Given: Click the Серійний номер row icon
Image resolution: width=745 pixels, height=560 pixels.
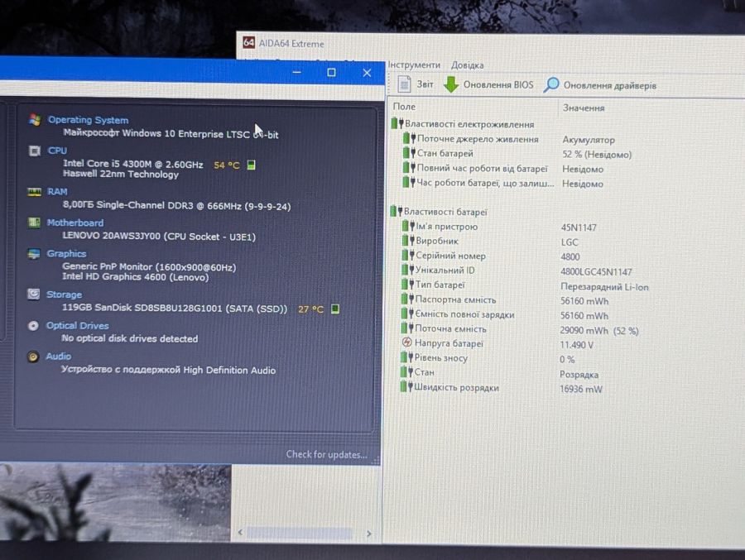Looking at the screenshot, I should tap(408, 255).
